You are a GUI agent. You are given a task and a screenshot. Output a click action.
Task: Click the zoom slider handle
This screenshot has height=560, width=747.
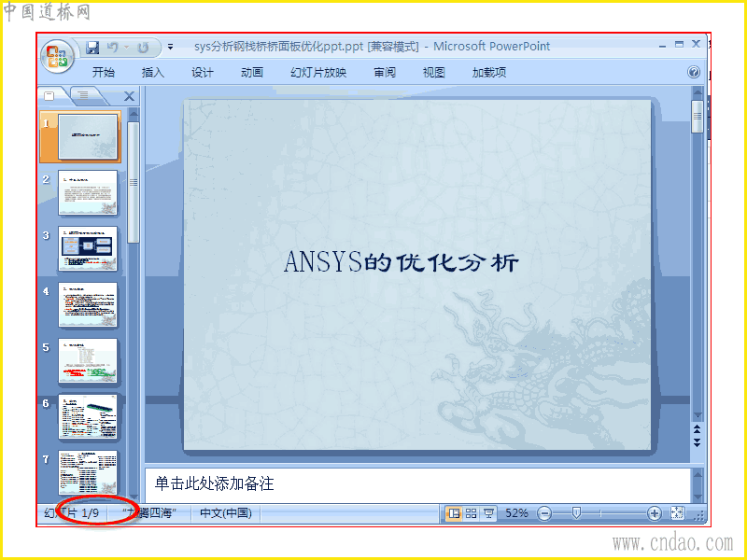[576, 512]
